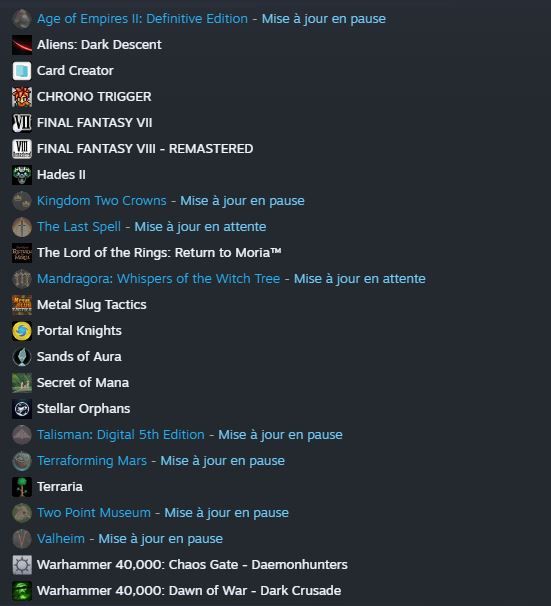551x606 pixels.
Task: Click the Terraria tree icon
Action: tap(22, 487)
